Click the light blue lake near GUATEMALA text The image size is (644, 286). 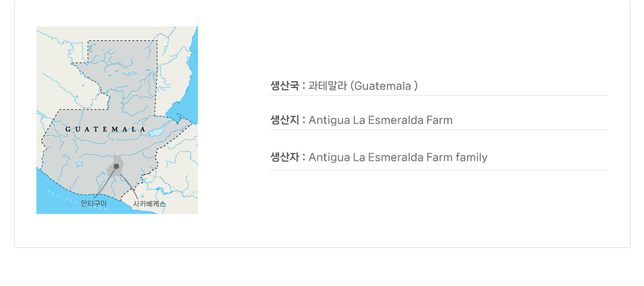tap(156, 132)
